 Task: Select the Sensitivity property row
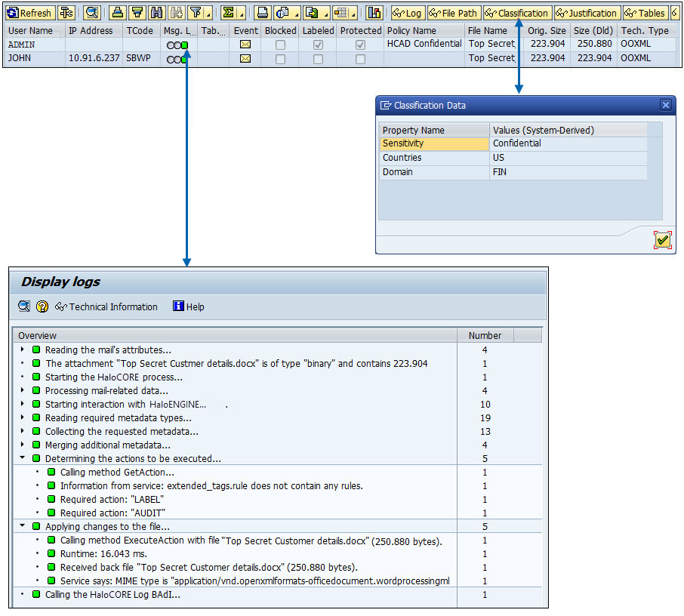(513, 143)
